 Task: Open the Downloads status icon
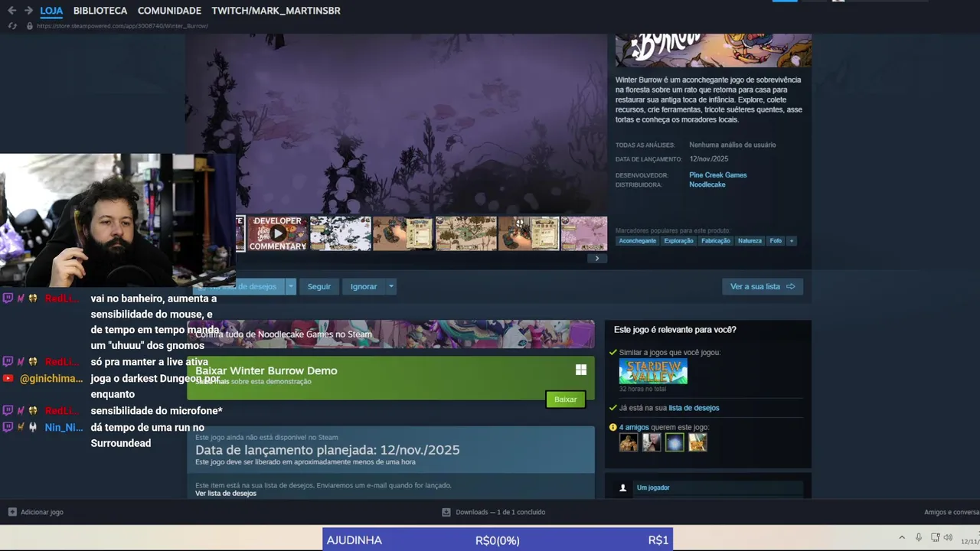(446, 512)
